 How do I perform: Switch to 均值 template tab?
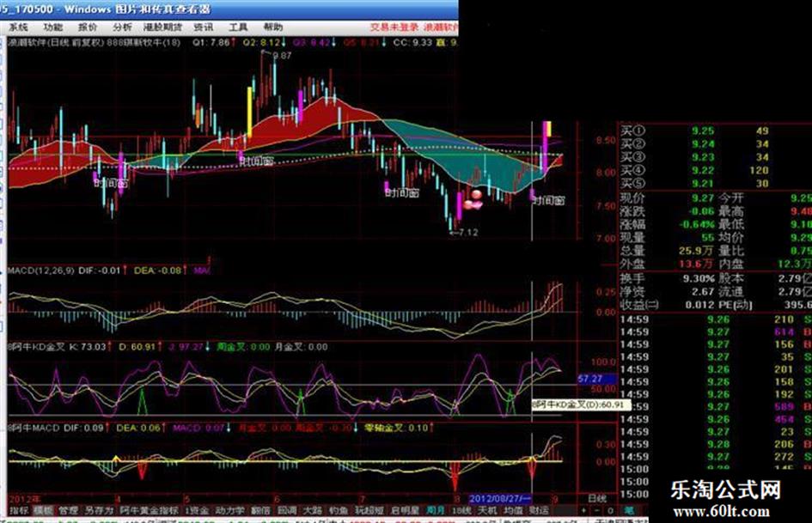coord(513,510)
